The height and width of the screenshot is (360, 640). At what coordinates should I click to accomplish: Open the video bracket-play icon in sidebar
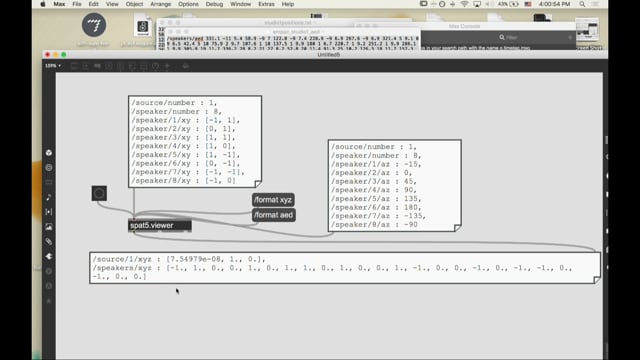coord(49,212)
